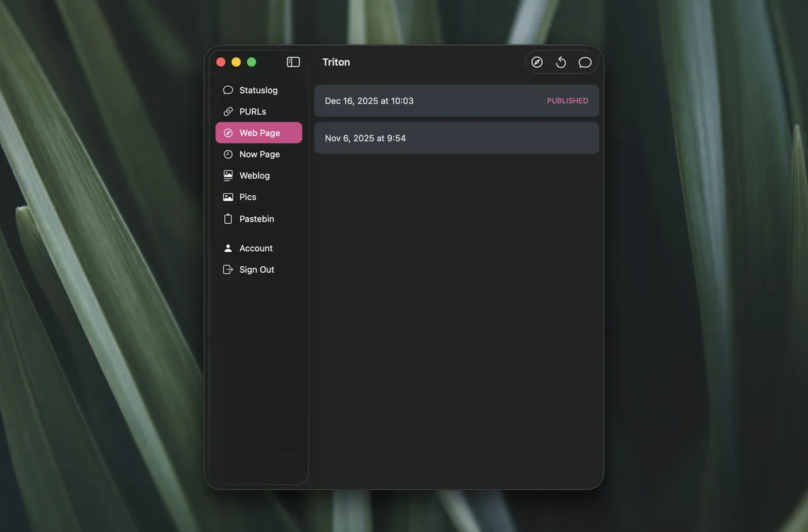Screen dimensions: 808x532
Task: Click the circular refresh arrow icon
Action: (561, 62)
